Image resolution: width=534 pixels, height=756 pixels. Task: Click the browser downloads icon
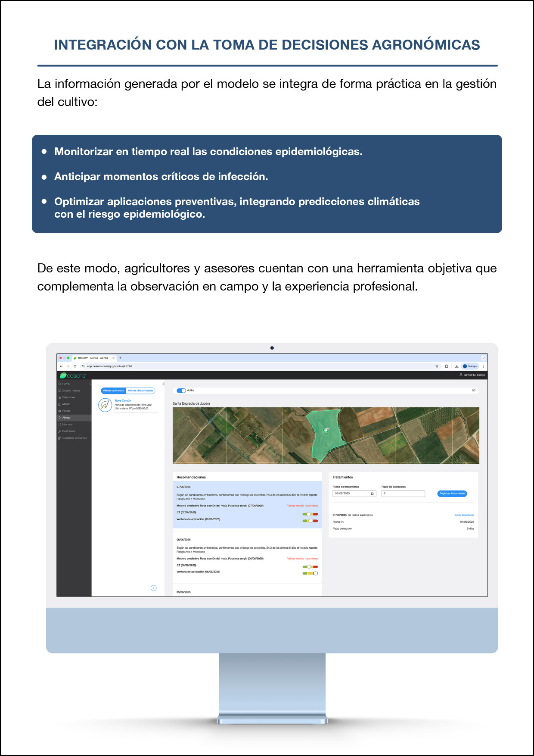click(x=456, y=366)
